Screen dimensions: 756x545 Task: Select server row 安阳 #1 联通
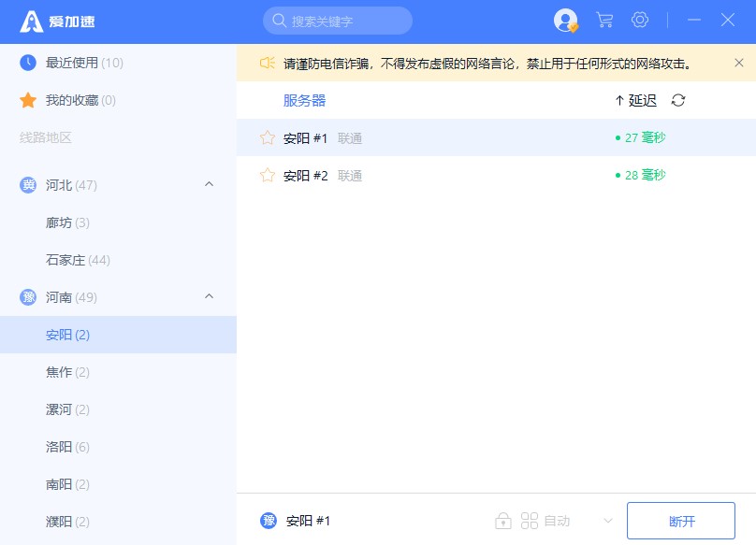coord(496,137)
